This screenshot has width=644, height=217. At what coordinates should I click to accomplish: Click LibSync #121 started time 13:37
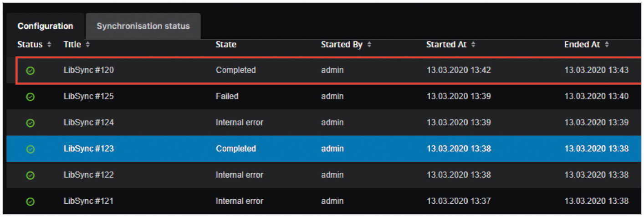(x=459, y=201)
